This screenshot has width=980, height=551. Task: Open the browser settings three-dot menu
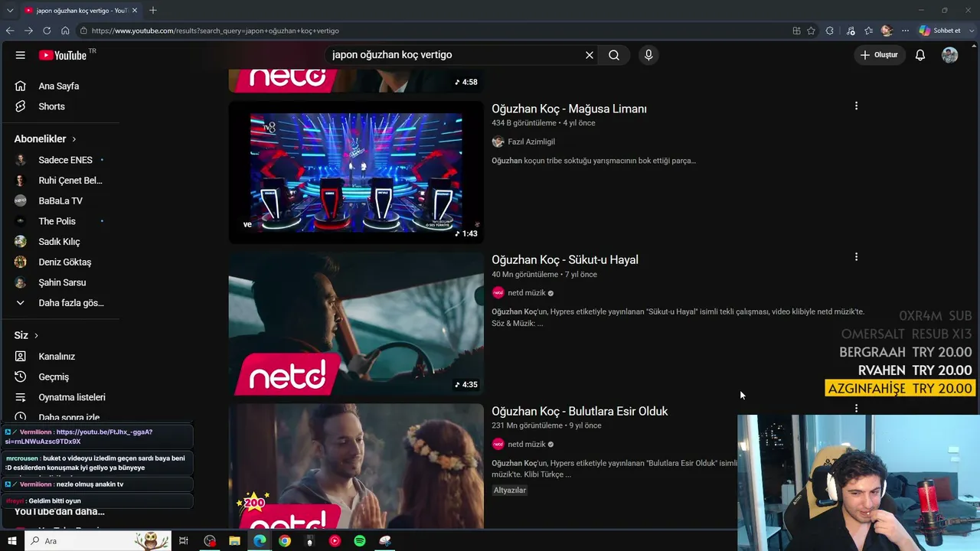pos(905,31)
